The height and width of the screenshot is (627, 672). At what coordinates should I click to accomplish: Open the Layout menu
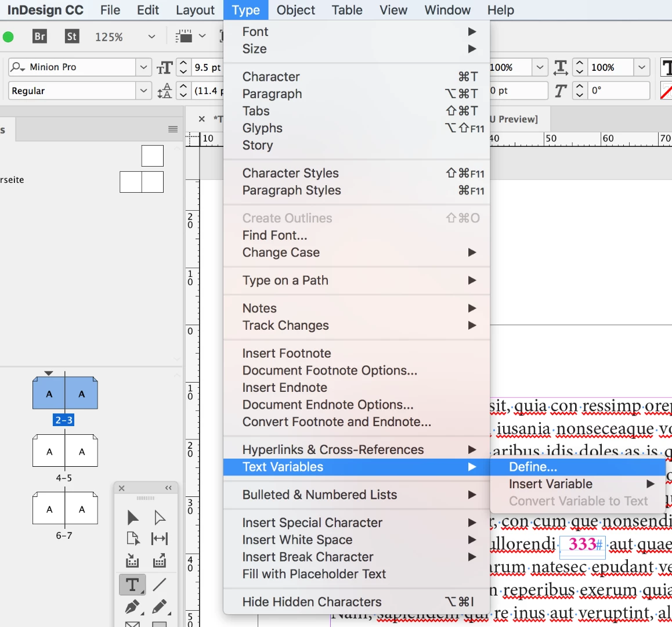[195, 10]
